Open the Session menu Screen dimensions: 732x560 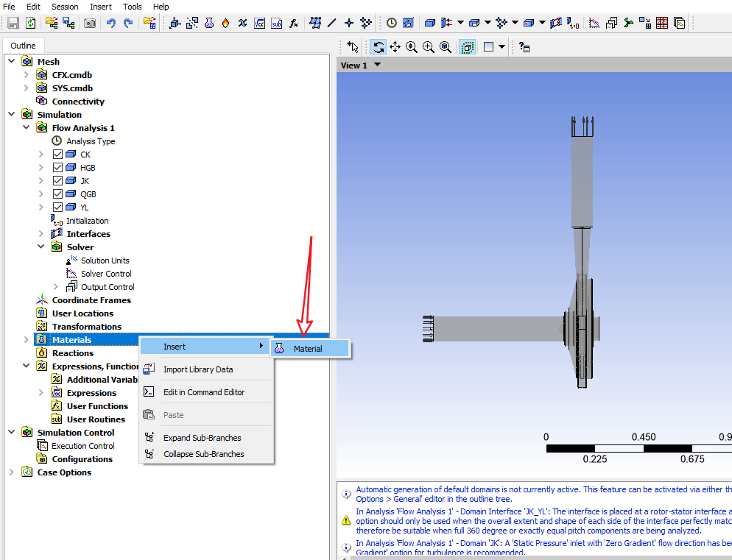65,7
